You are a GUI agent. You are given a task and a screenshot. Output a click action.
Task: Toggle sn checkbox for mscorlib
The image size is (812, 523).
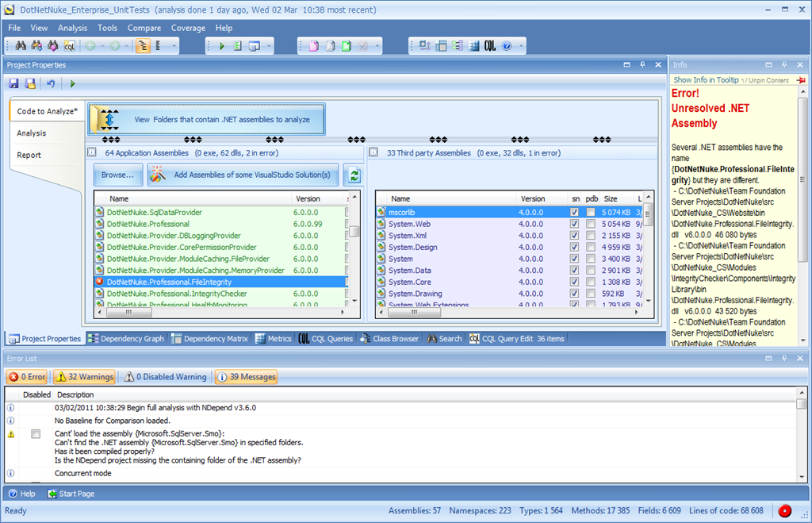click(x=574, y=212)
